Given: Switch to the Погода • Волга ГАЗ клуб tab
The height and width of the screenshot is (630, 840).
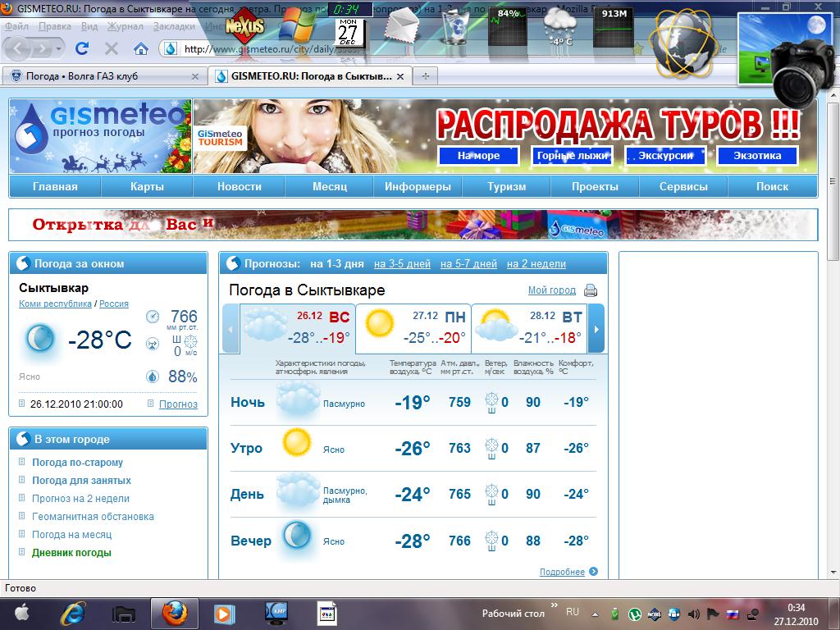Looking at the screenshot, I should [x=103, y=76].
